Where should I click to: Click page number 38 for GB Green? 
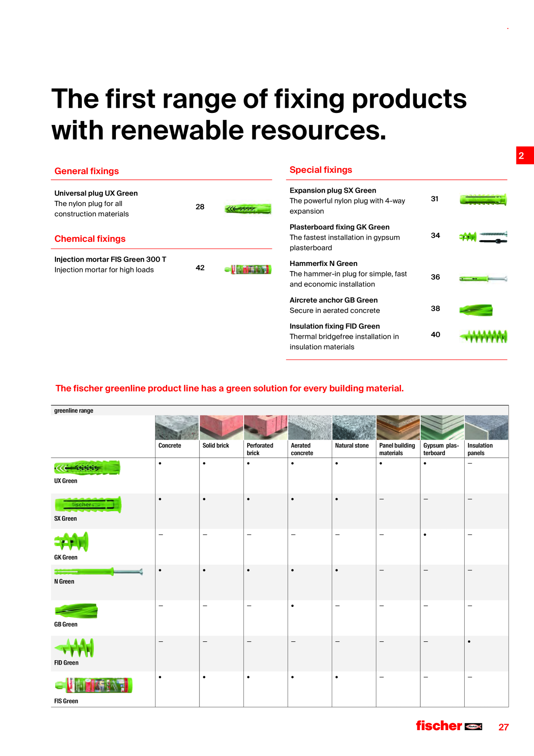[435, 309]
